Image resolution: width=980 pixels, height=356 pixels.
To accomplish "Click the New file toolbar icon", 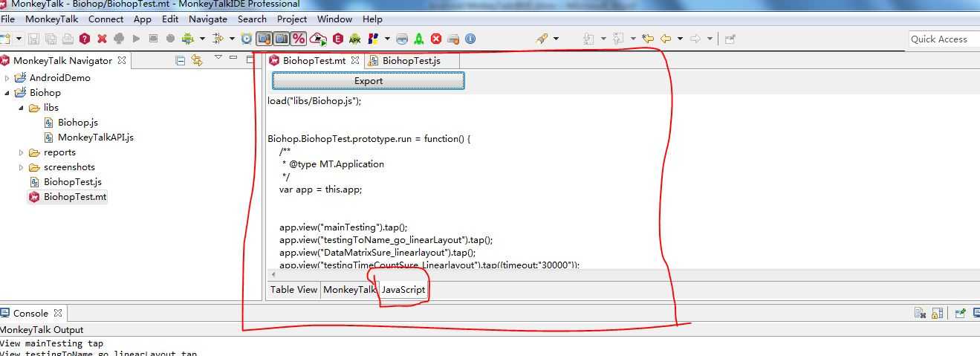I will pyautogui.click(x=7, y=39).
